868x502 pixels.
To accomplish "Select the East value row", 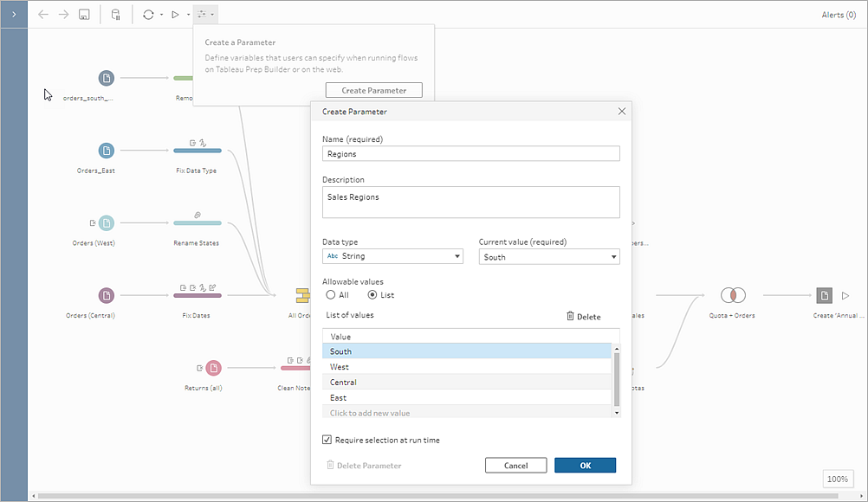I will [x=467, y=397].
